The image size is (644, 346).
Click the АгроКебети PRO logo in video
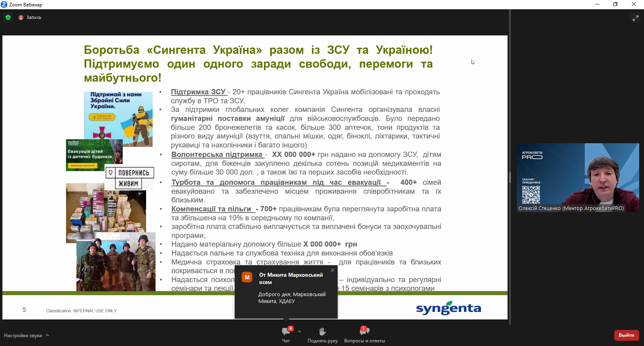(532, 156)
